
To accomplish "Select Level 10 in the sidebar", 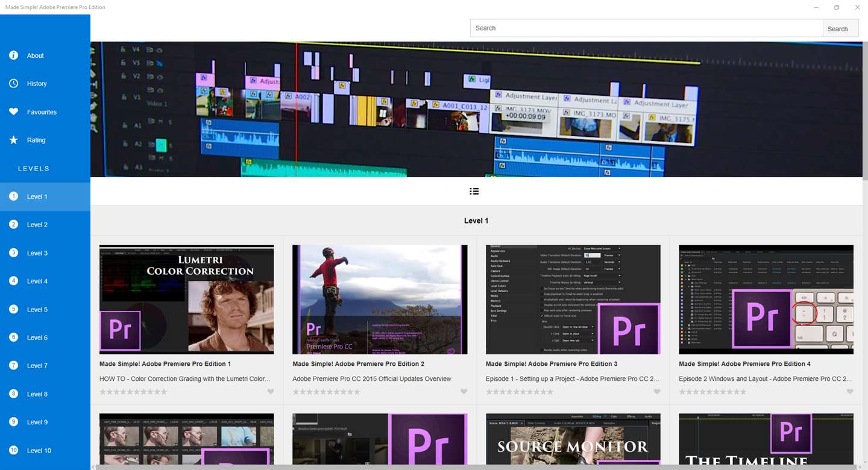I will (x=45, y=451).
